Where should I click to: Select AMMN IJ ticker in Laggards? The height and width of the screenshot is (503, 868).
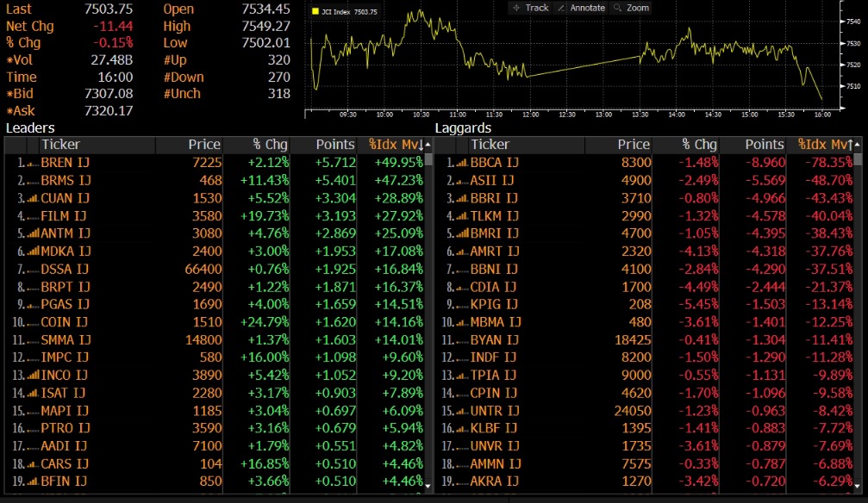coord(496,464)
